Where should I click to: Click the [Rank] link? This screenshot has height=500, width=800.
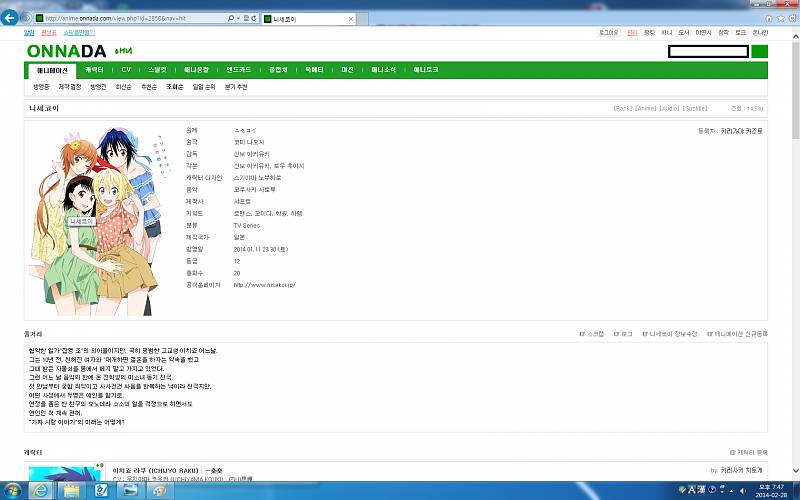point(624,107)
